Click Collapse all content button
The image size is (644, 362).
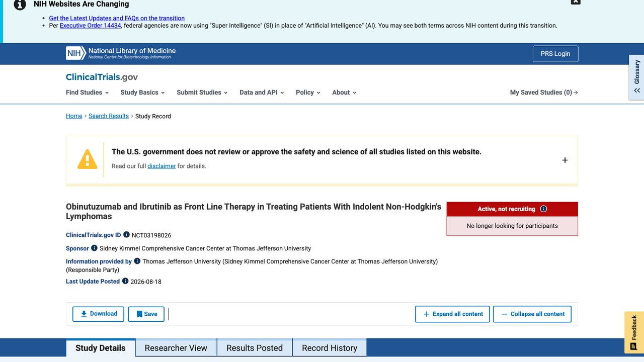click(532, 314)
